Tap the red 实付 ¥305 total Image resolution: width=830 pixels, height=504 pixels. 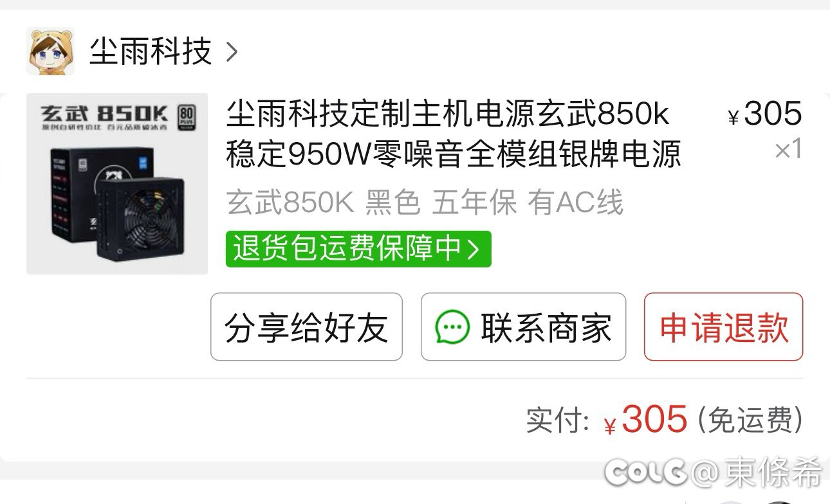[646, 420]
